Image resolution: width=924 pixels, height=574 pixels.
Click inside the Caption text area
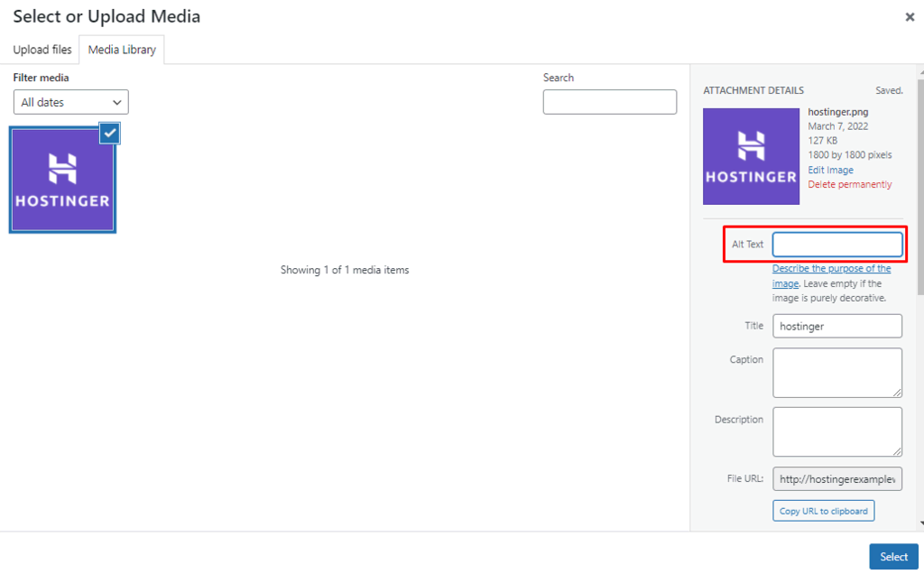pos(837,372)
